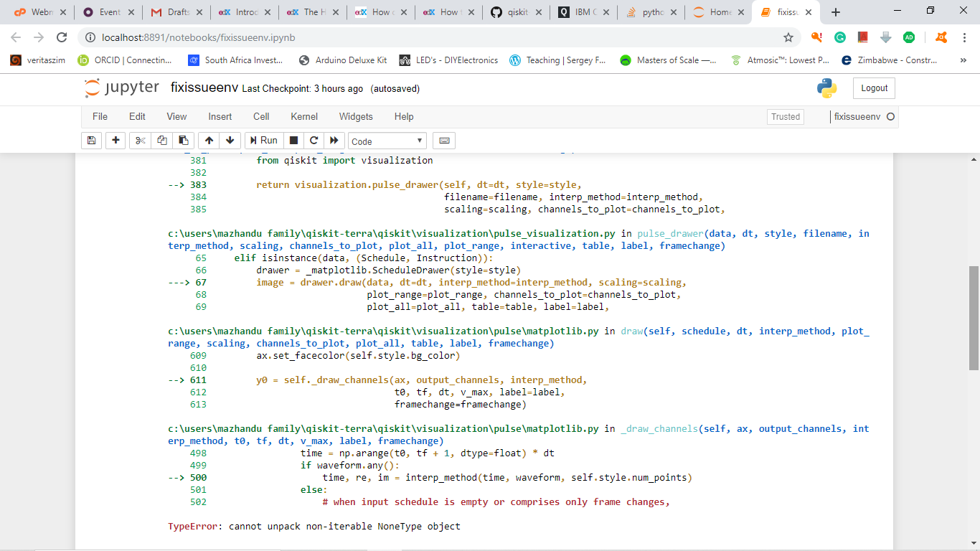Restart kernel and rerun all fast-forward icon
This screenshot has width=980, height=551.
coord(334,141)
